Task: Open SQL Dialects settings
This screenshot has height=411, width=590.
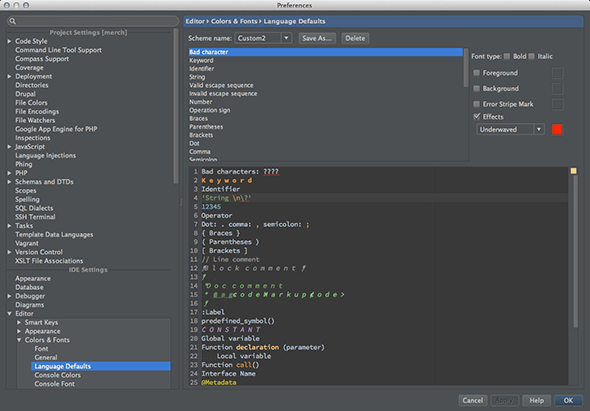Action: 34,208
